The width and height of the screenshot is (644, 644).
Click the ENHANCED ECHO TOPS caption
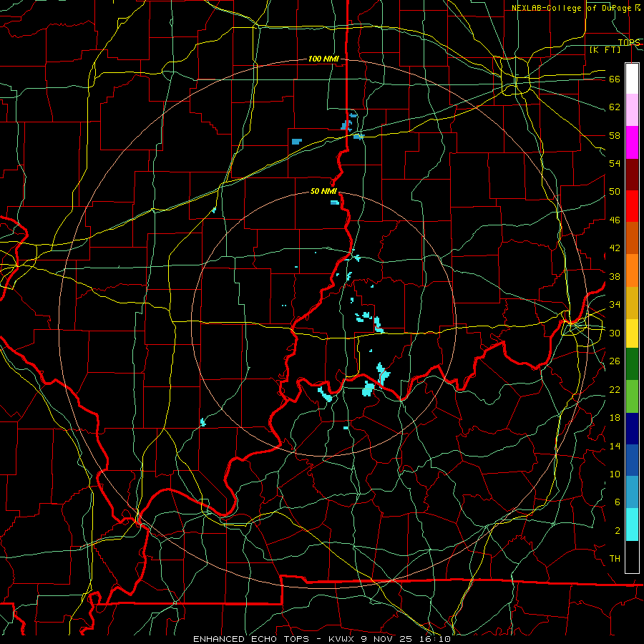point(254,639)
